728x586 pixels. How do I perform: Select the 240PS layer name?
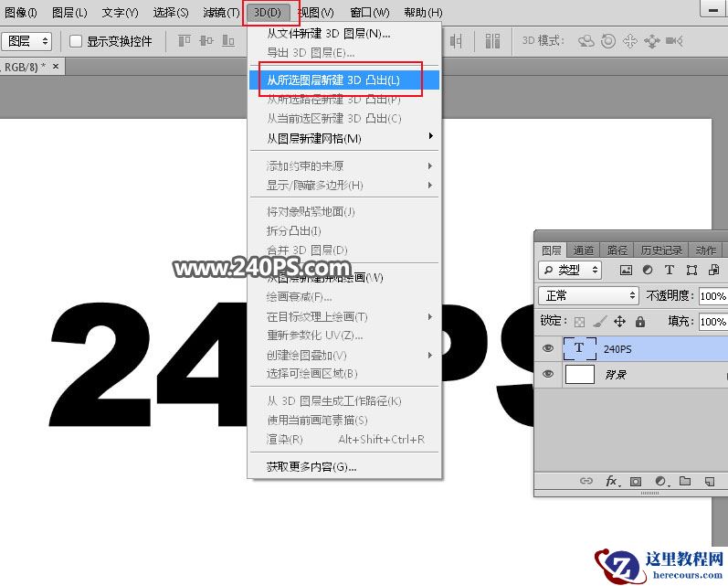tap(617, 349)
